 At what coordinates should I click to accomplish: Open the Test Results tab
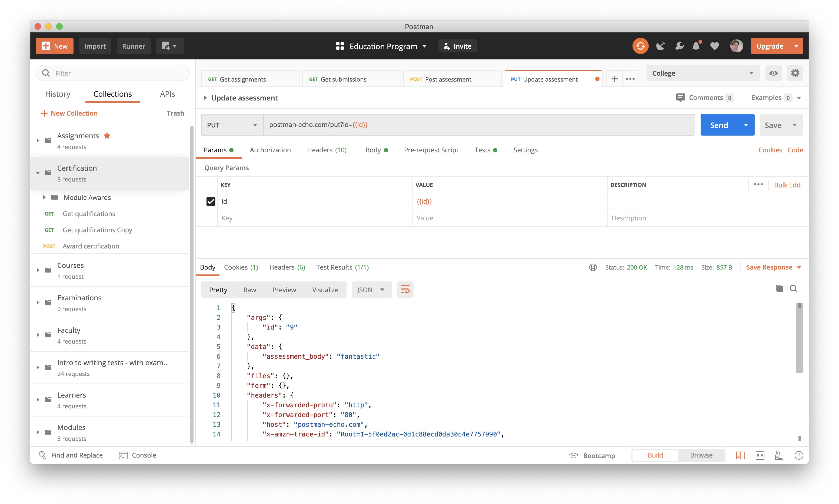[x=342, y=267]
